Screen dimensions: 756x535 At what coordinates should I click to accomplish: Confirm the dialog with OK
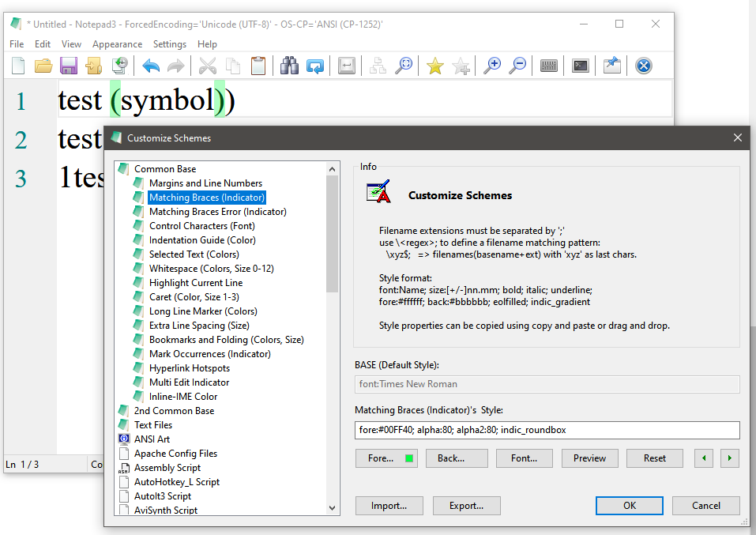coord(629,506)
